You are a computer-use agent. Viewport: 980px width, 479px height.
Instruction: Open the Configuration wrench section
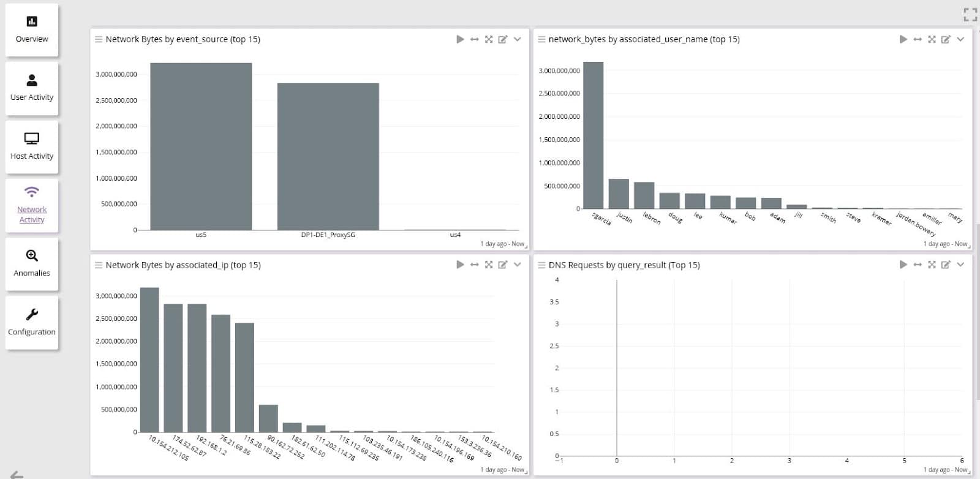click(32, 323)
